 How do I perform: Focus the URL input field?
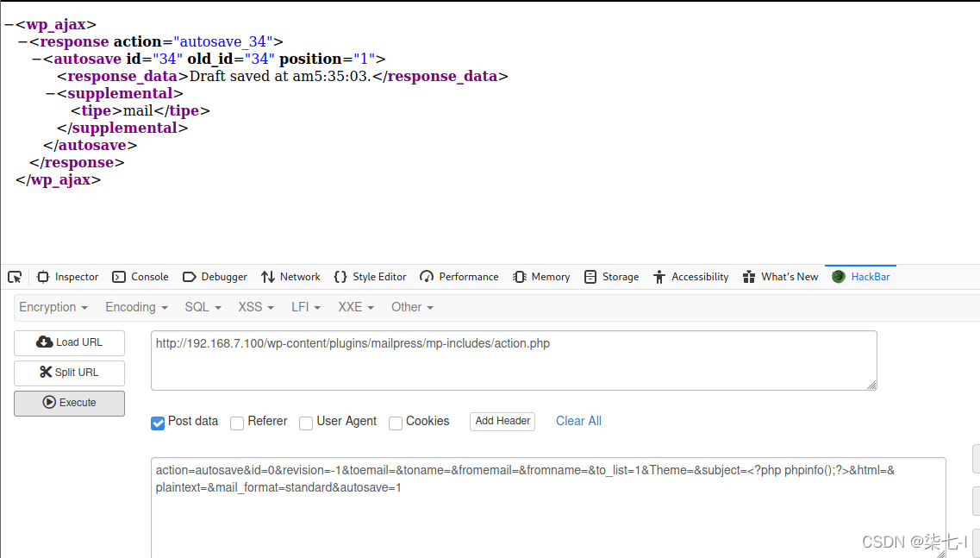[514, 361]
